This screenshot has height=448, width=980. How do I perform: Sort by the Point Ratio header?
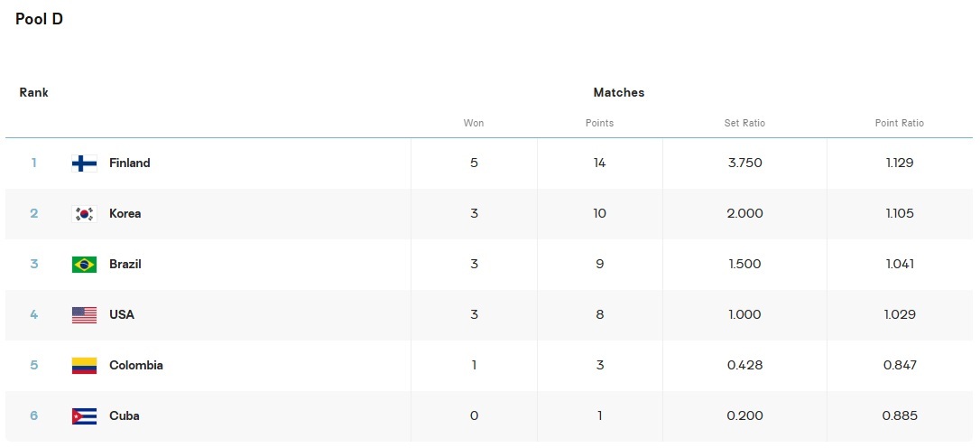pos(900,123)
